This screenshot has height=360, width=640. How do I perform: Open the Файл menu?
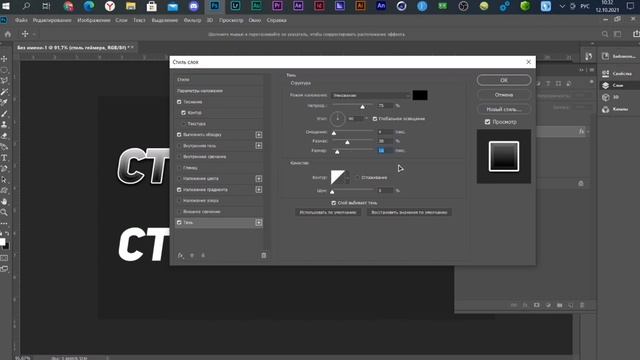[21, 20]
